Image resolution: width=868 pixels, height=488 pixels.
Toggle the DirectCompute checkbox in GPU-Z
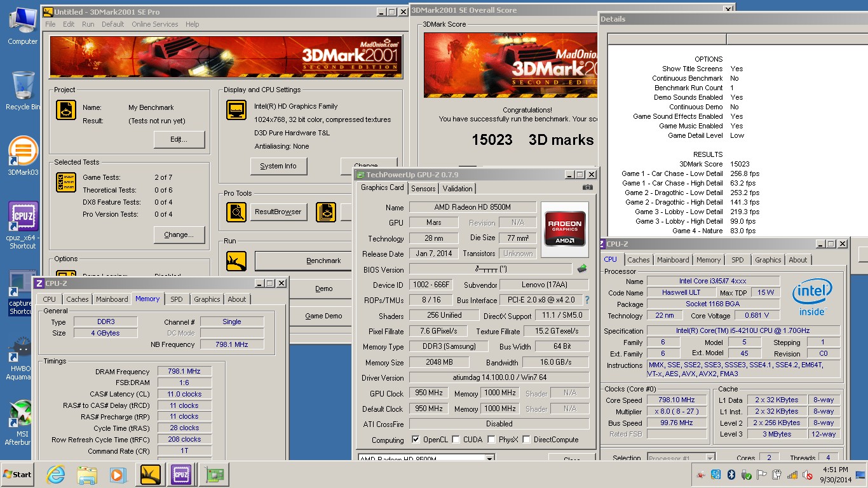pyautogui.click(x=527, y=439)
